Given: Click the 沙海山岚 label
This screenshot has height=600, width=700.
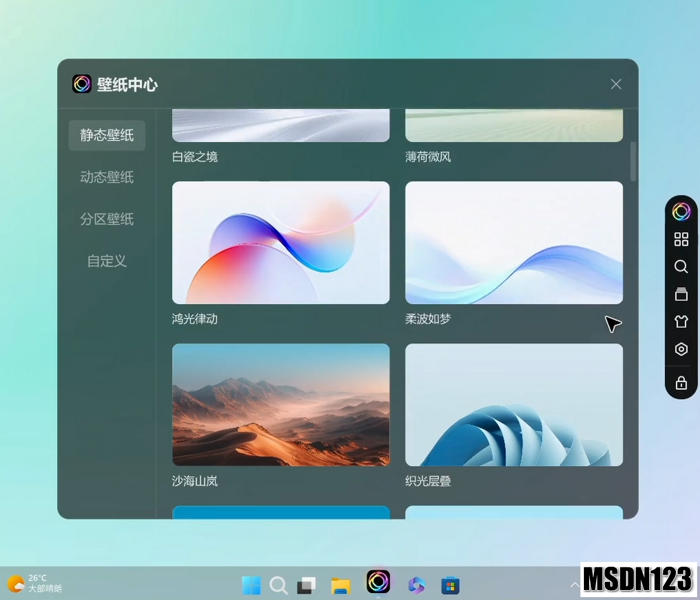Looking at the screenshot, I should [195, 482].
